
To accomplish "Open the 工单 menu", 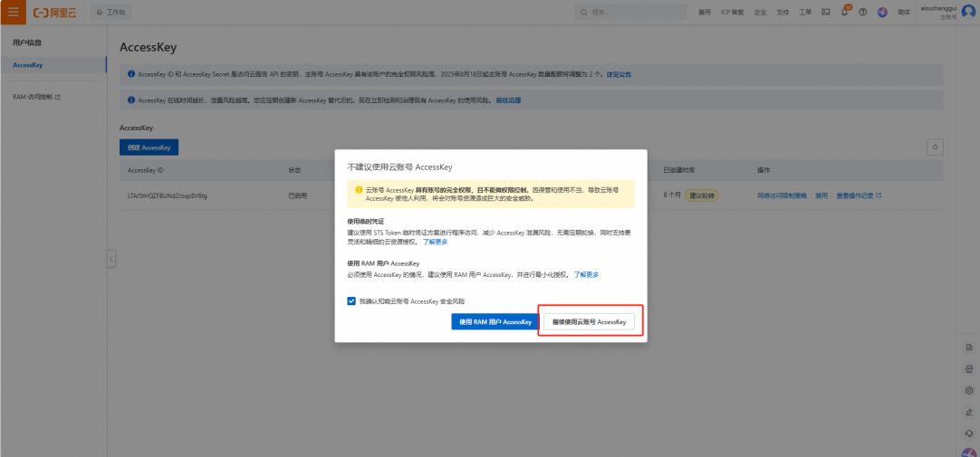I will coord(805,12).
